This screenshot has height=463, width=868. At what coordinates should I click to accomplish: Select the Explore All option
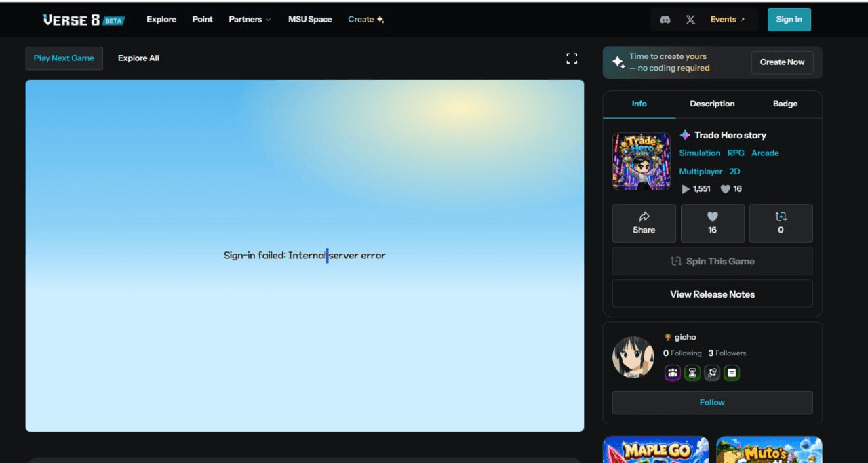[x=138, y=58]
